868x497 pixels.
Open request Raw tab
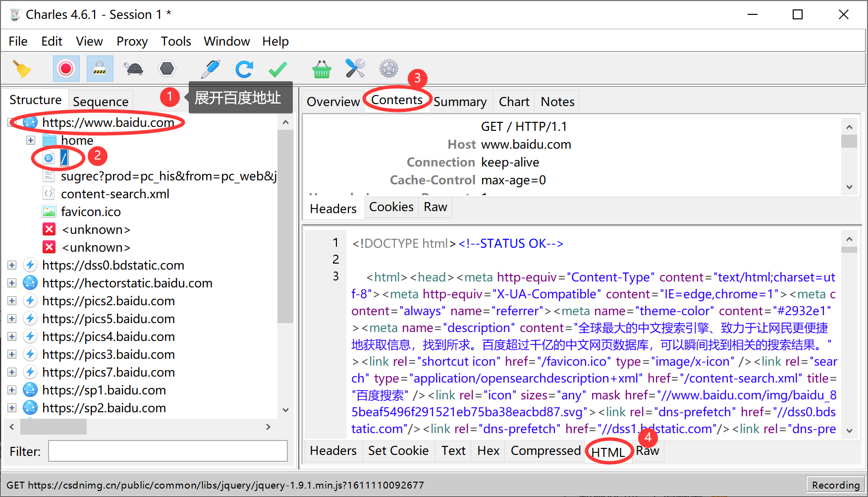[x=435, y=207]
